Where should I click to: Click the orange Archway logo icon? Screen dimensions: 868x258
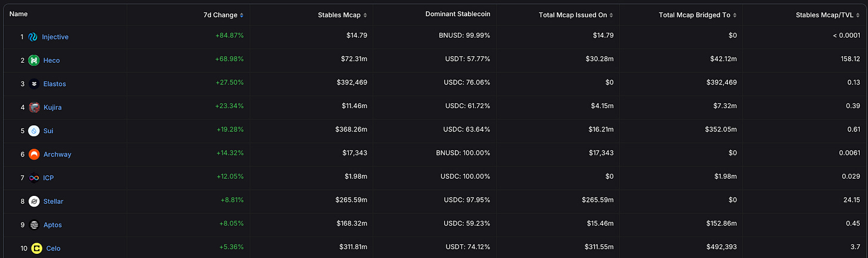(34, 155)
